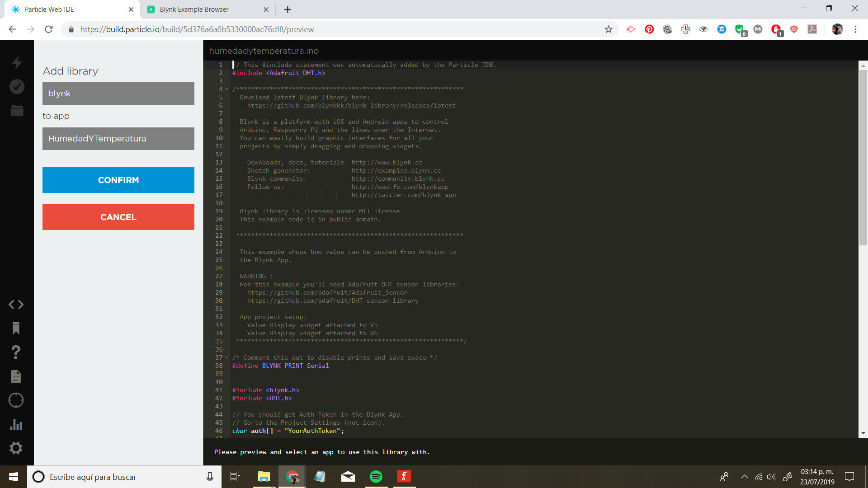Click the question mark help icon
868x488 pixels.
(16, 352)
